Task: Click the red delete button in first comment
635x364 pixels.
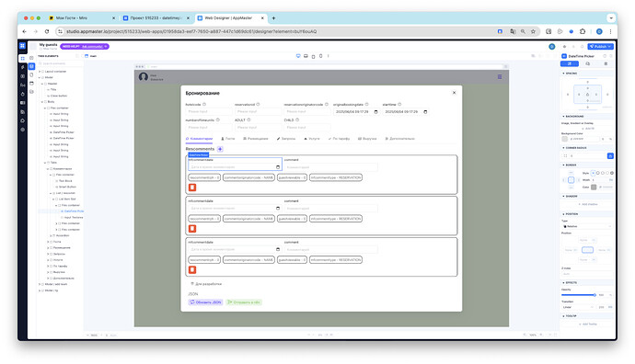Action: (192, 188)
